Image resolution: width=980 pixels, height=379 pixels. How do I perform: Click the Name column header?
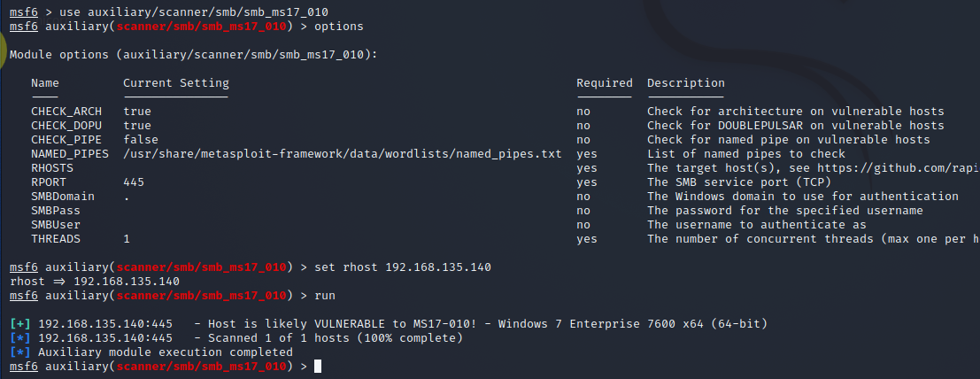coord(45,83)
